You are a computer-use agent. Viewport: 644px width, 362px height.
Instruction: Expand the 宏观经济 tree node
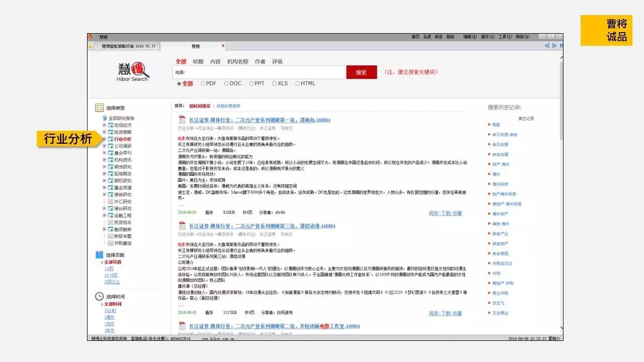pos(104,125)
